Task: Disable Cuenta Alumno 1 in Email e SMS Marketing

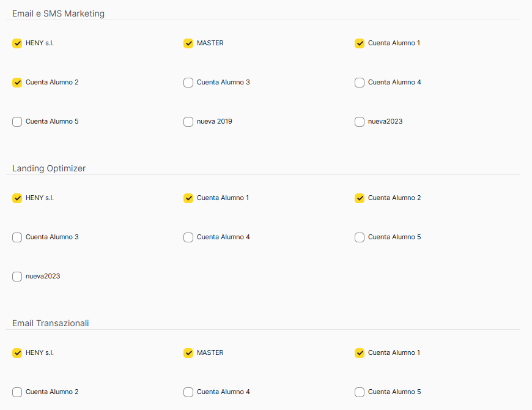Action: (360, 43)
